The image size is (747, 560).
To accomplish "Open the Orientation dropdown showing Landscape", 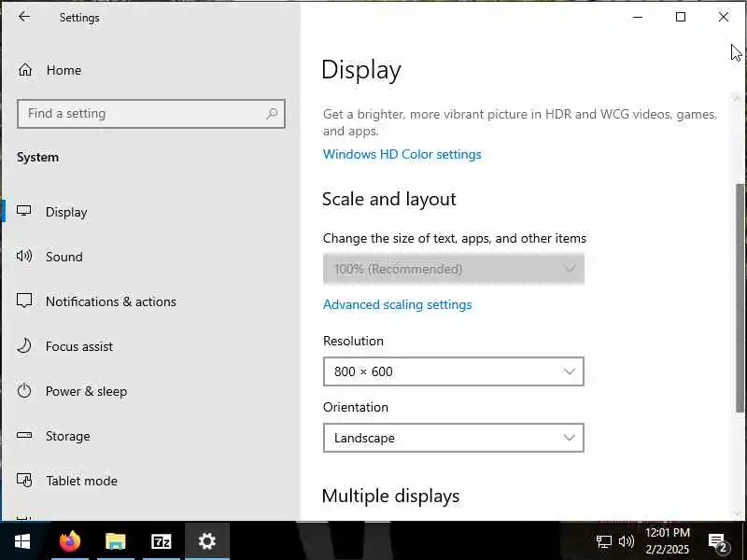I will [x=454, y=438].
